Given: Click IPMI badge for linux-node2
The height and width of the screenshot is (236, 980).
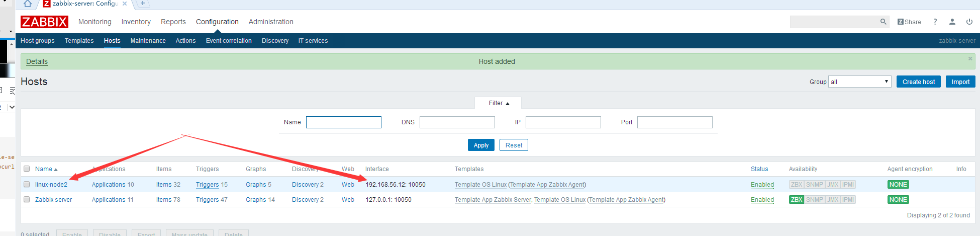Looking at the screenshot, I should [x=848, y=185].
